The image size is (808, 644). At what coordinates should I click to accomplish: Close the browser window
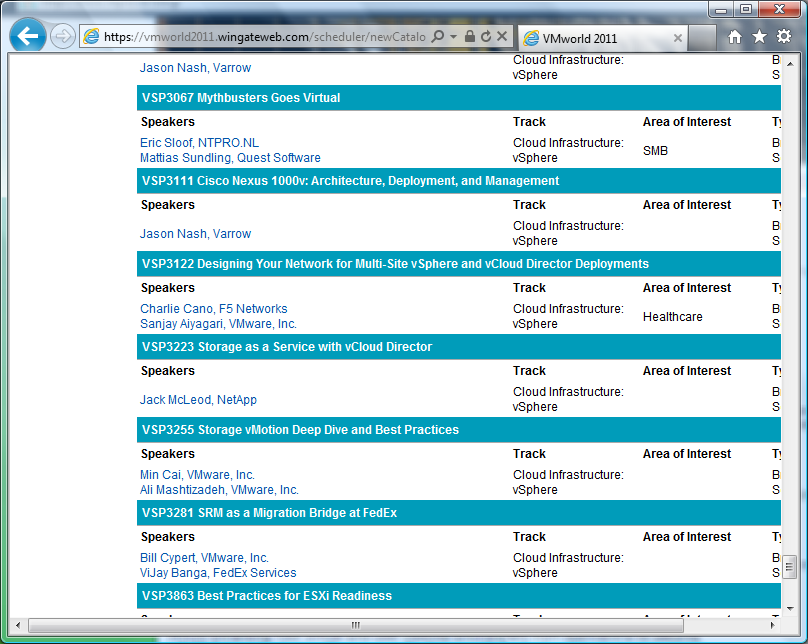pyautogui.click(x=779, y=10)
